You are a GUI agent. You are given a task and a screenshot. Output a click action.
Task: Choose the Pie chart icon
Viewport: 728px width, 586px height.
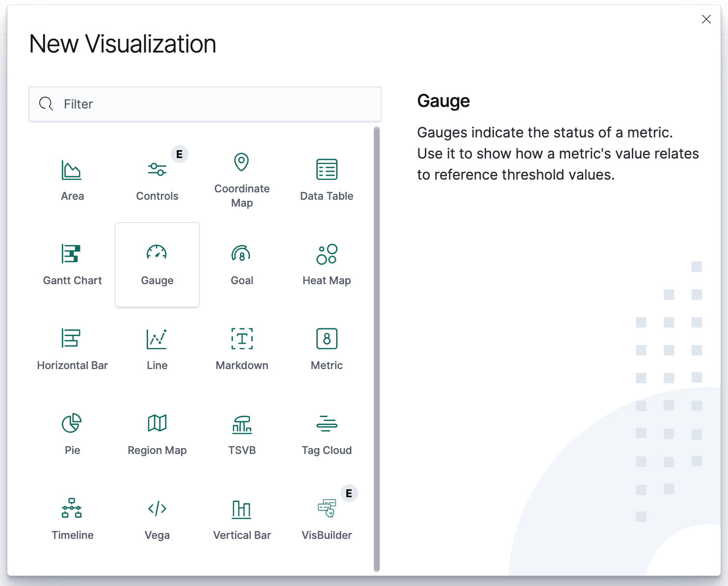pos(72,423)
